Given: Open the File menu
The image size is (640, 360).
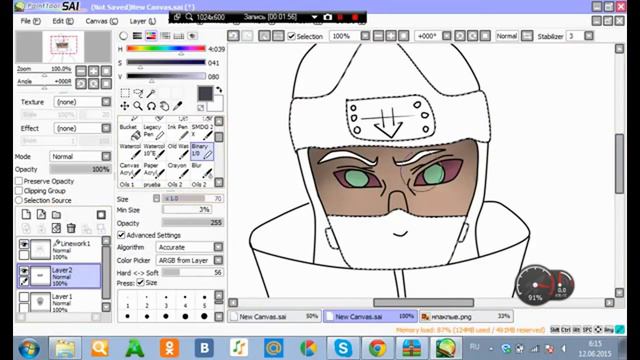Looking at the screenshot, I should 30,21.
